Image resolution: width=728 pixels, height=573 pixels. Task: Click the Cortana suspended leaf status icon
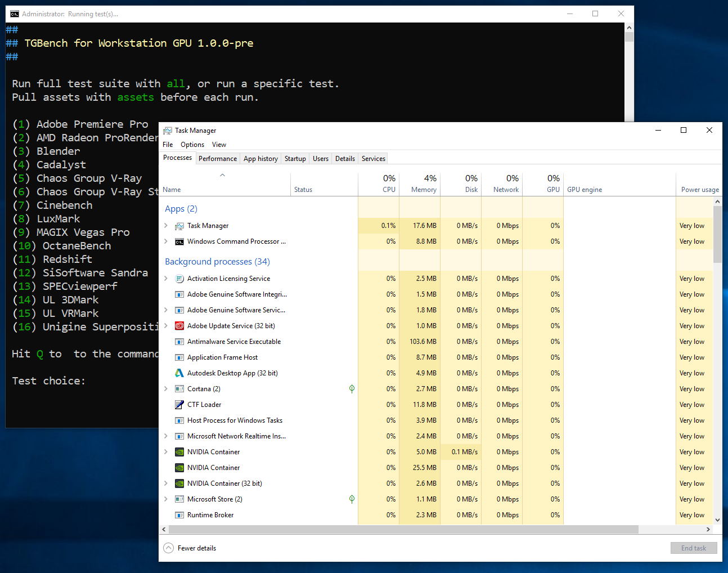(352, 389)
